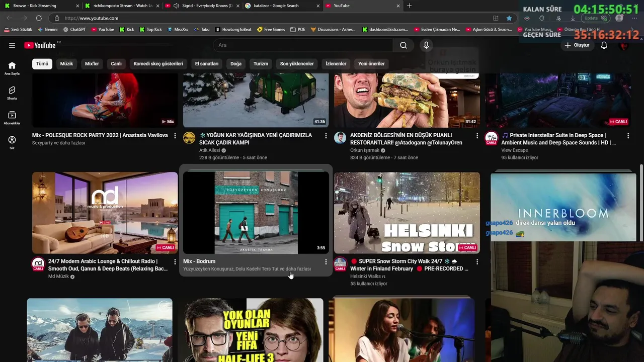The height and width of the screenshot is (362, 644).
Task: Switch to Browse - Kick Streaming tab
Action: (x=41, y=6)
